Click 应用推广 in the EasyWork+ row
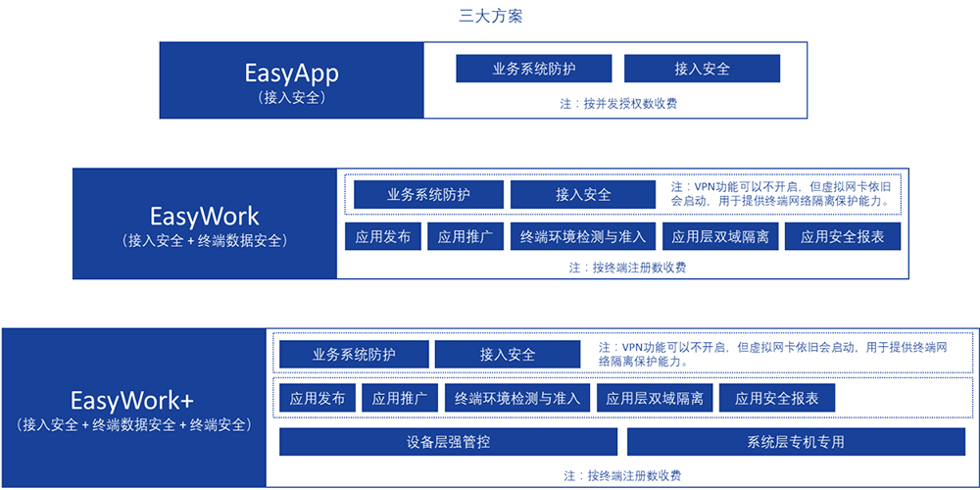The width and height of the screenshot is (980, 490). [400, 398]
